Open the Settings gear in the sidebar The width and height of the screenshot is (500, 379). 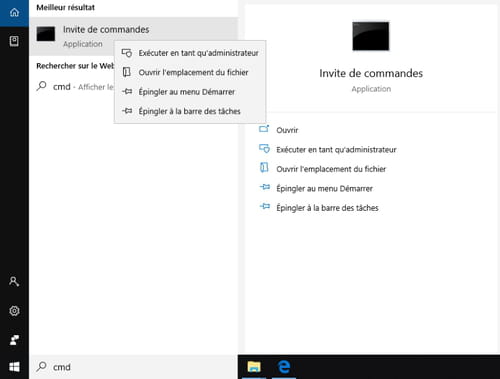[14, 311]
